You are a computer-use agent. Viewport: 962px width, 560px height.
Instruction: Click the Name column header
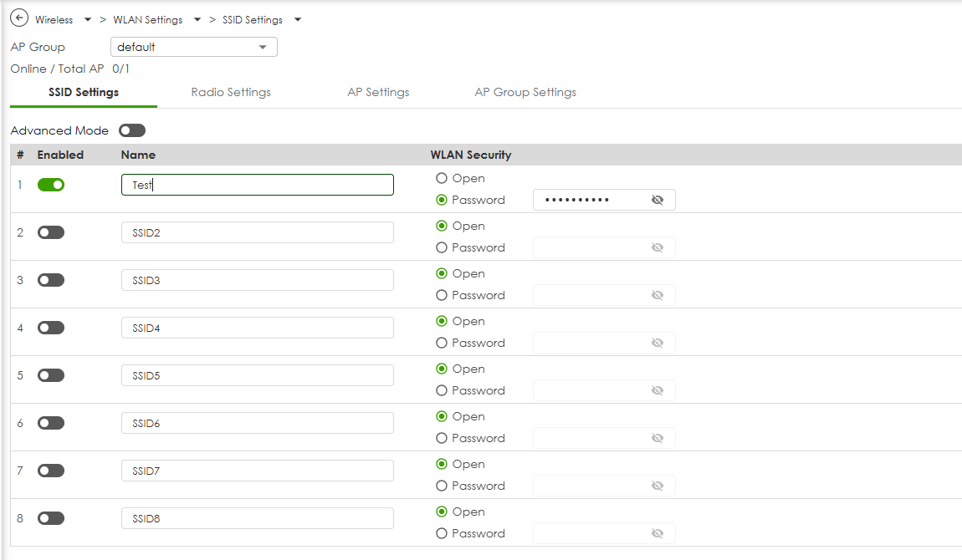pyautogui.click(x=138, y=155)
